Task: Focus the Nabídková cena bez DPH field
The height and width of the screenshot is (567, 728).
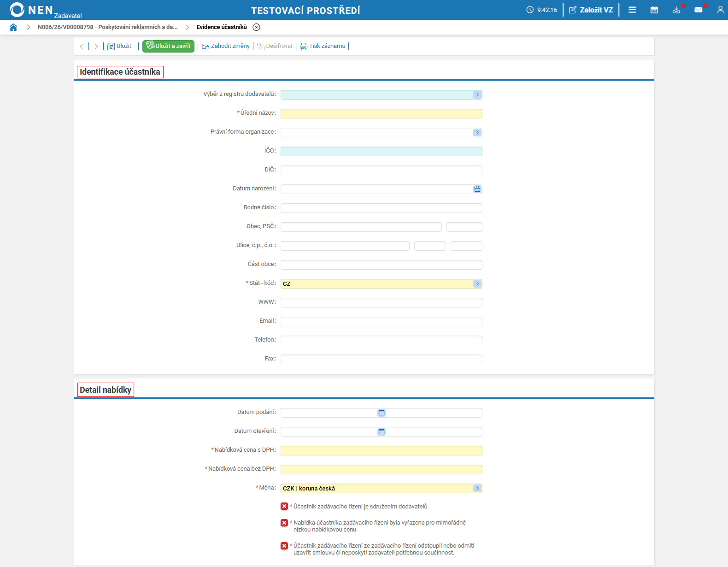Action: [382, 469]
